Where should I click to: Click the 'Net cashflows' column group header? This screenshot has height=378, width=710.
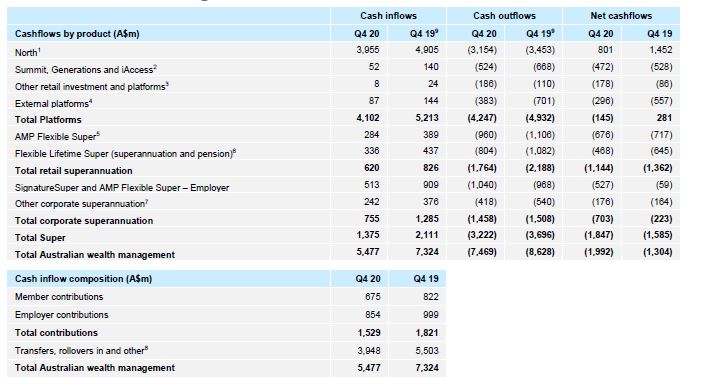coord(621,16)
